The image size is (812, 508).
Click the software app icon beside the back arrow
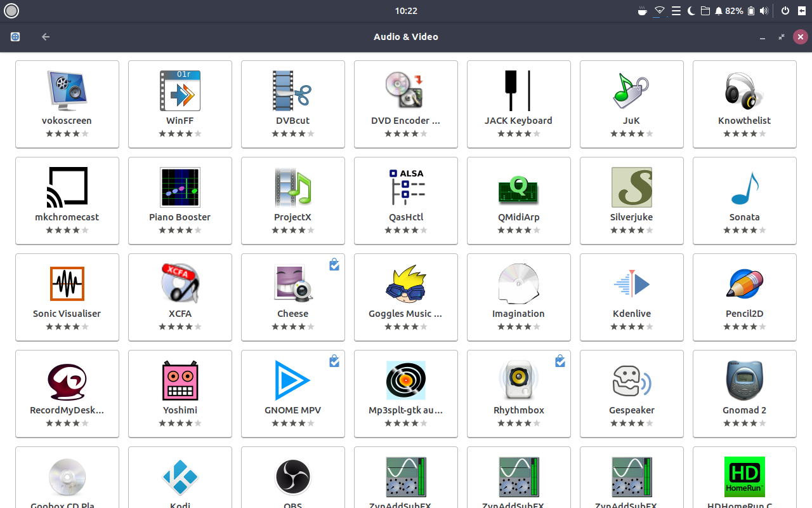click(x=15, y=37)
